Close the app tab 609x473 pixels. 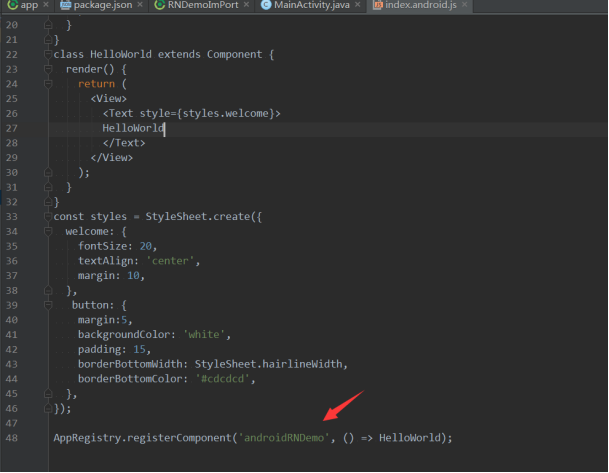point(46,5)
